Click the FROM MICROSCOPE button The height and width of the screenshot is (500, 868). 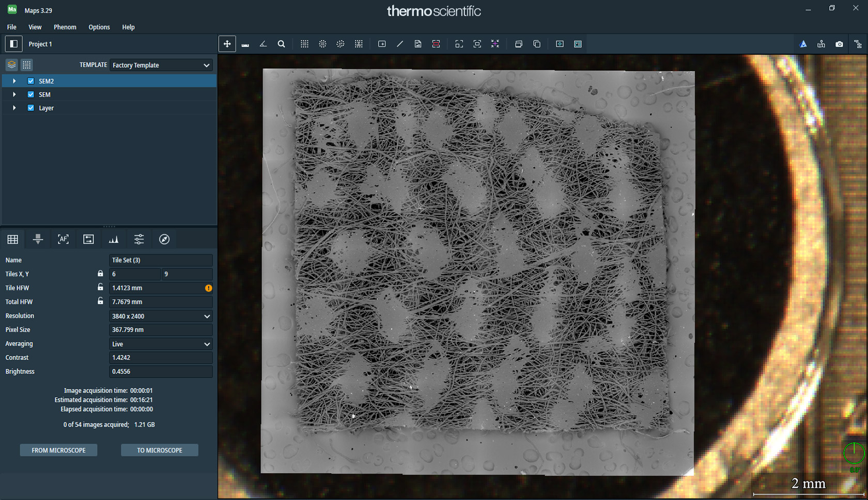[x=58, y=450]
